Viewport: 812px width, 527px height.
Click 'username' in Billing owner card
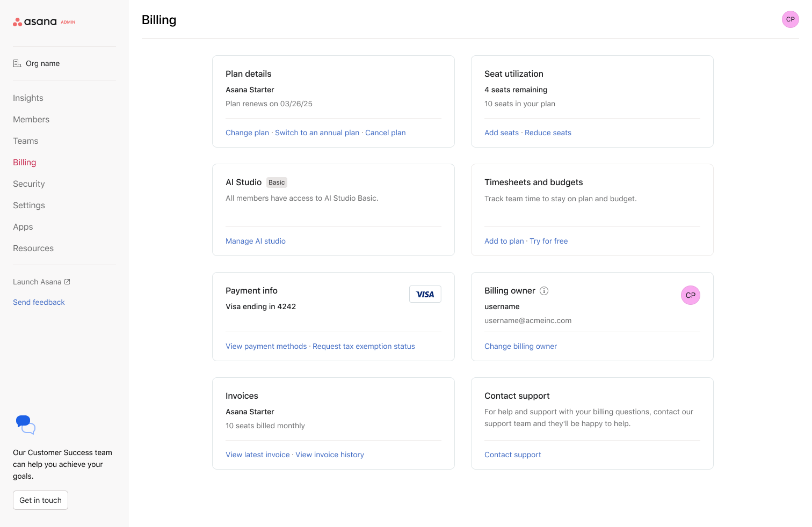click(502, 306)
